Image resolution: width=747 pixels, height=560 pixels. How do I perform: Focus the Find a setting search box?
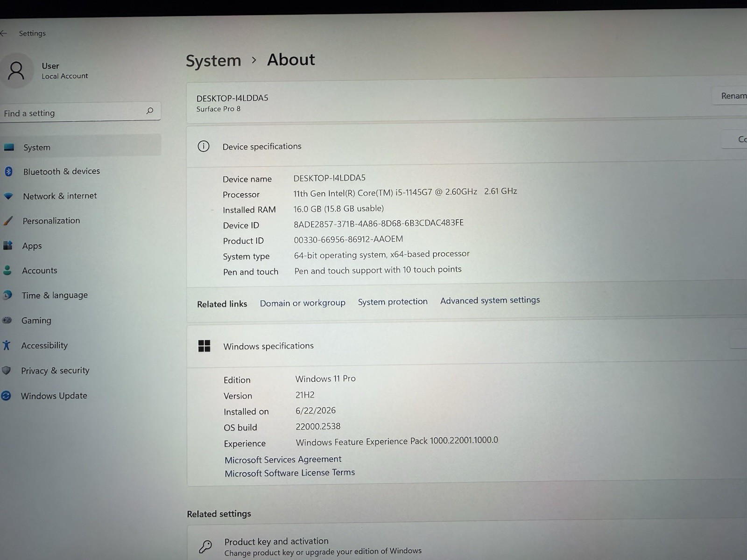tap(80, 112)
